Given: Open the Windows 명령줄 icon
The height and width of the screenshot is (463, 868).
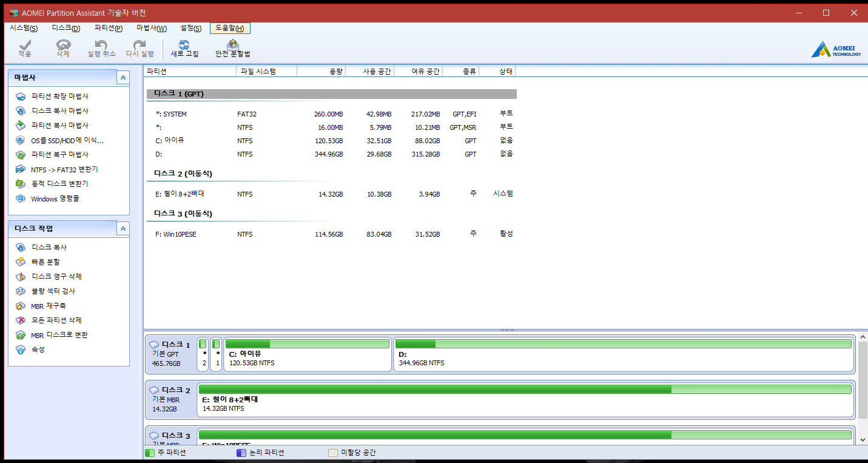Looking at the screenshot, I should pos(21,198).
